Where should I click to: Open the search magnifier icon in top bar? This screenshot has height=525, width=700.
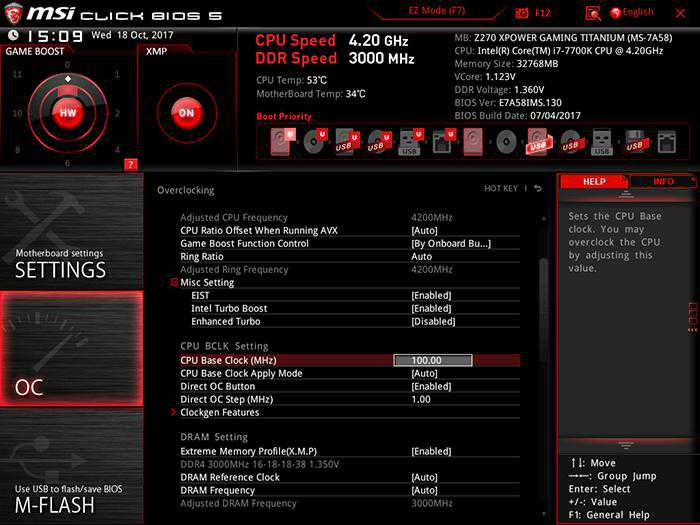[x=593, y=13]
